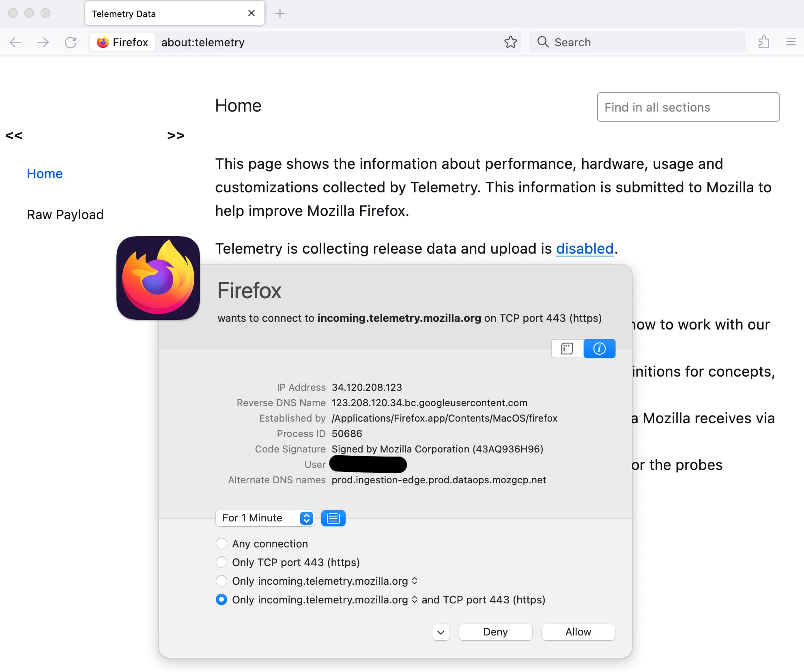Click the Firefox identity icon in the address bar

[x=123, y=42]
